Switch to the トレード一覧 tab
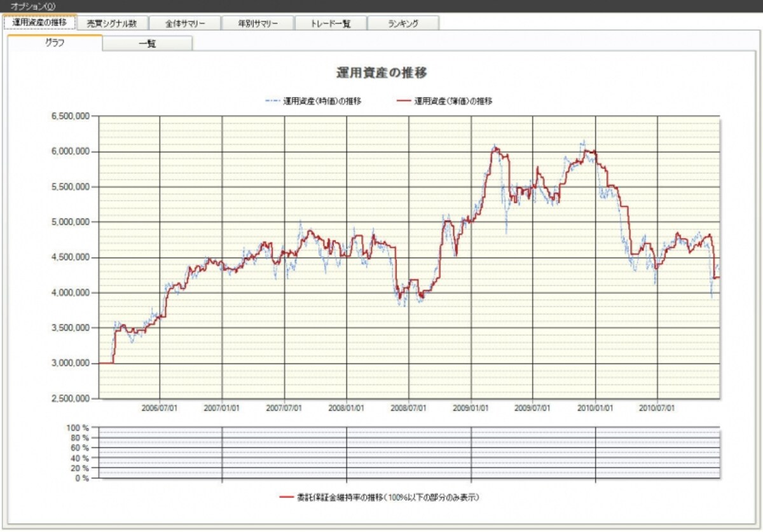The height and width of the screenshot is (532, 763). point(331,24)
